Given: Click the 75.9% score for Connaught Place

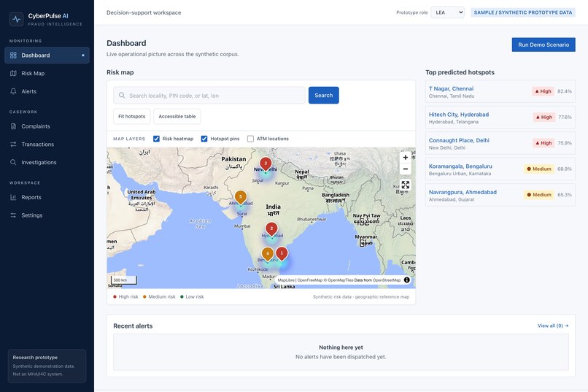Looking at the screenshot, I should pyautogui.click(x=565, y=143).
